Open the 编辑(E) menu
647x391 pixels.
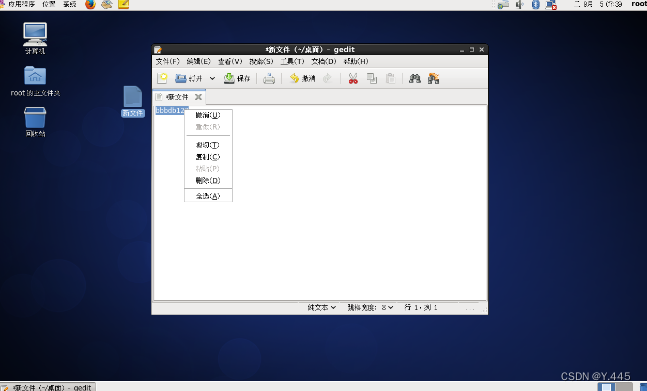point(198,61)
